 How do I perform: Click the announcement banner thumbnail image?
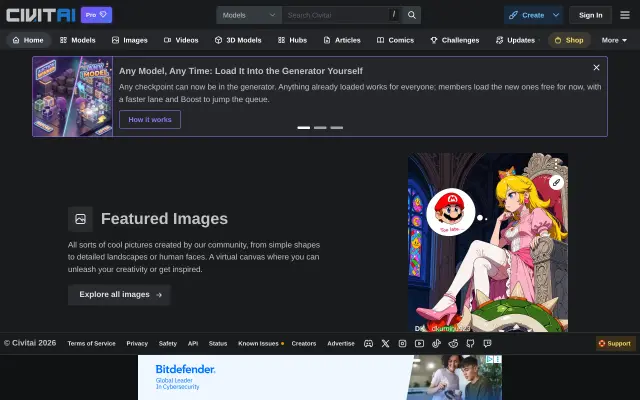pos(73,96)
